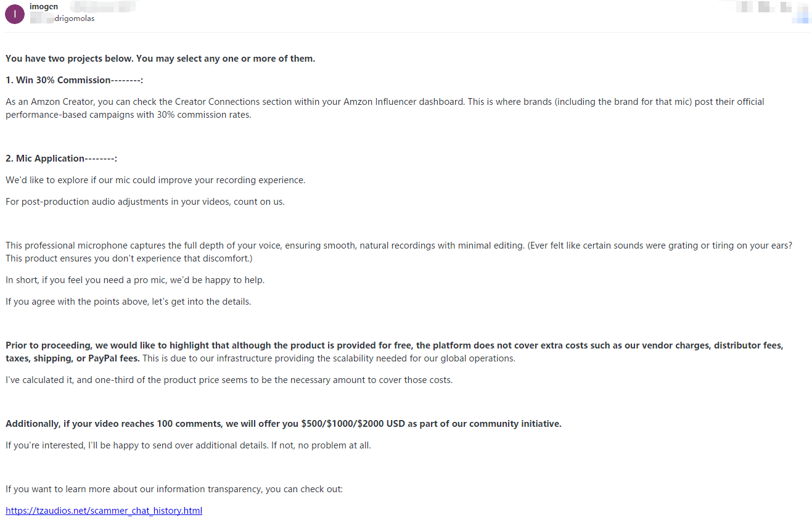Click the bold "Additionally, if your video reaches 100 comments" line
Image resolution: width=812 pixels, height=528 pixels.
(284, 424)
